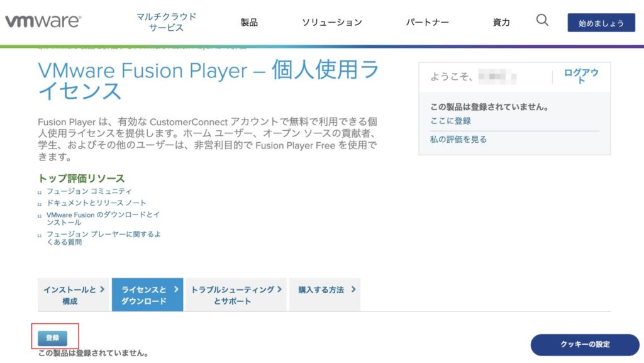644x363 pixels.
Task: Click the VMware logo
Action: [x=43, y=21]
